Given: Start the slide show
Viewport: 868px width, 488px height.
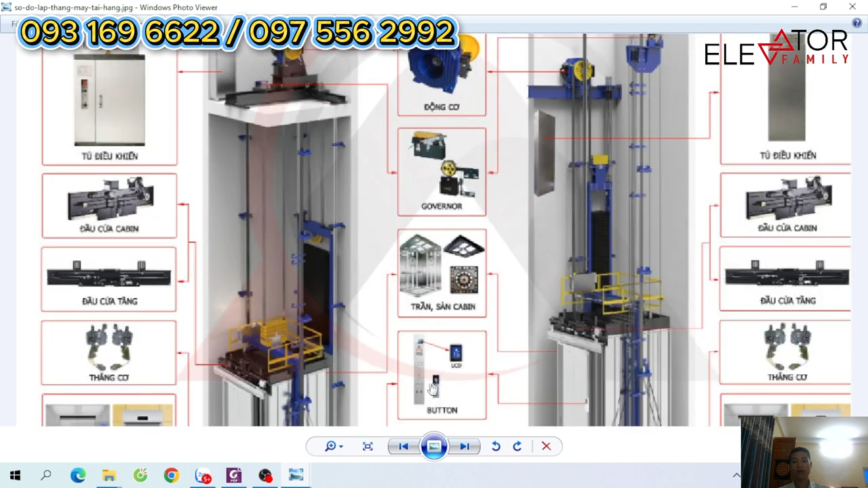Looking at the screenshot, I should [x=434, y=446].
